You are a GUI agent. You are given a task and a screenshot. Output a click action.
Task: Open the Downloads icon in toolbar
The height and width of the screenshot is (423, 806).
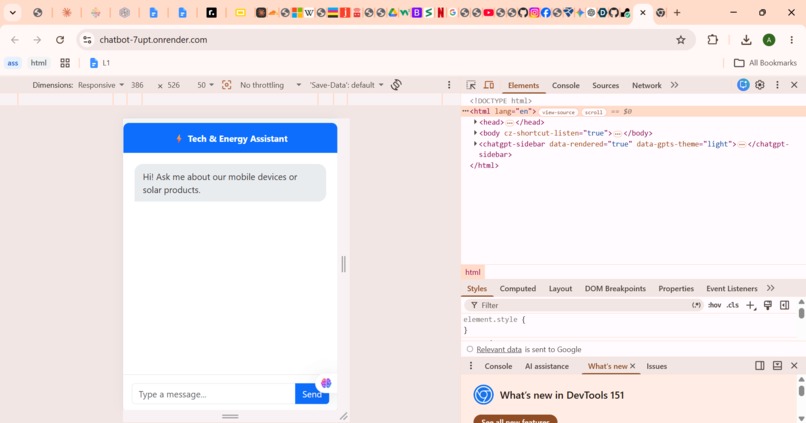(x=746, y=40)
